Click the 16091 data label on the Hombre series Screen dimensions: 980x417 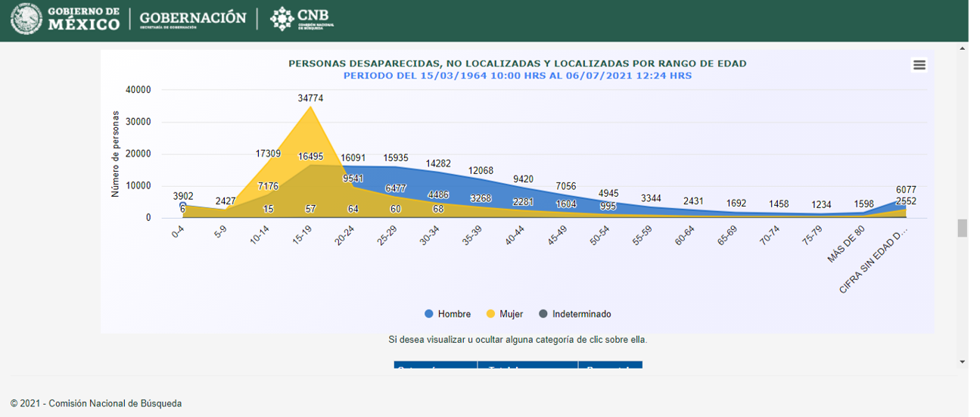pyautogui.click(x=353, y=158)
